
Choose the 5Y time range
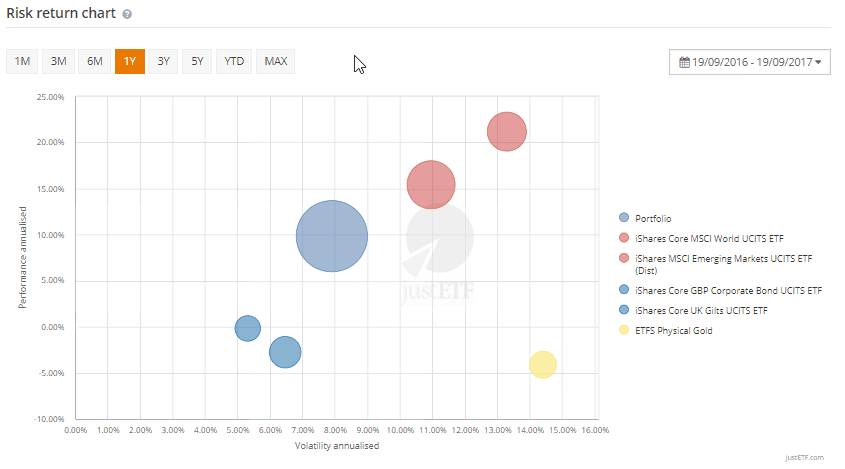pyautogui.click(x=198, y=61)
